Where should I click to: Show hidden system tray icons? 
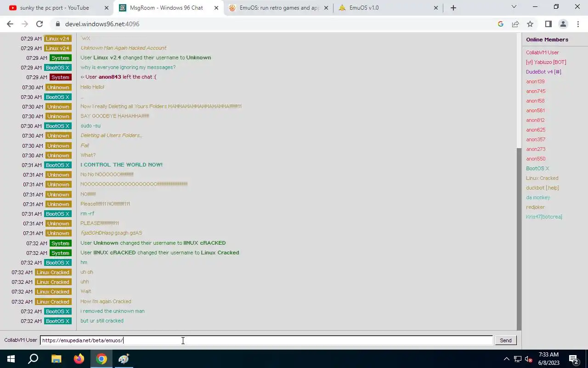tap(507, 359)
